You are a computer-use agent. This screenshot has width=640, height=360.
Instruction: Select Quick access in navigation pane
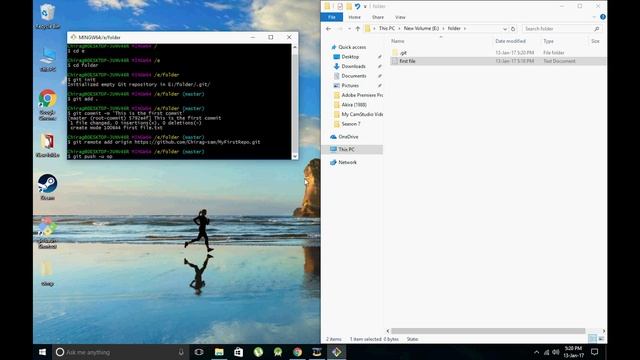coord(352,47)
